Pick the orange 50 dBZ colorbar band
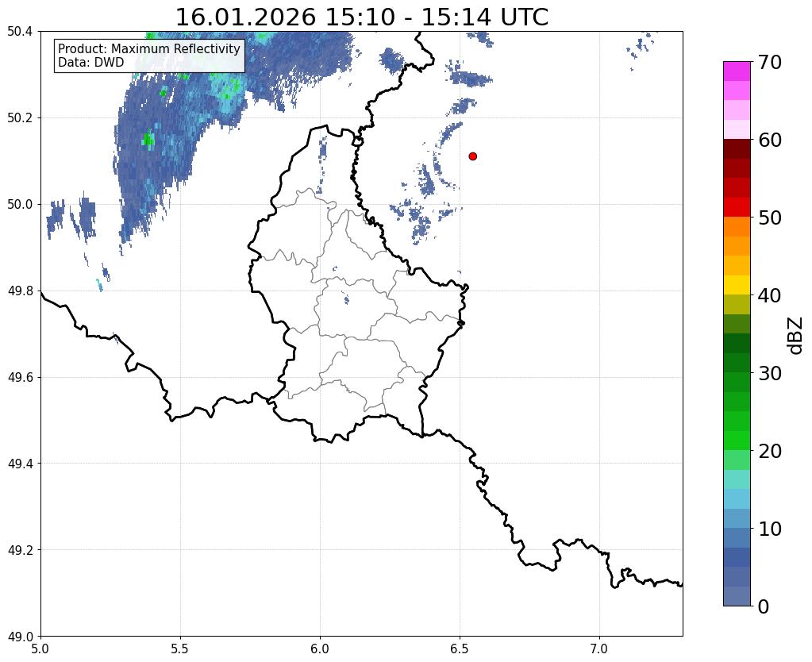 [737, 226]
